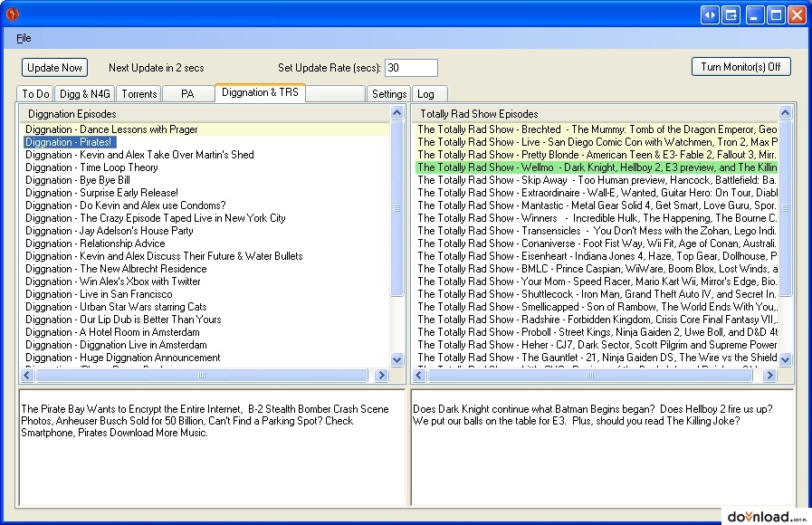The width and height of the screenshot is (812, 525).
Task: Select Totally Rad Show 'Transensicles' episode
Action: [597, 231]
